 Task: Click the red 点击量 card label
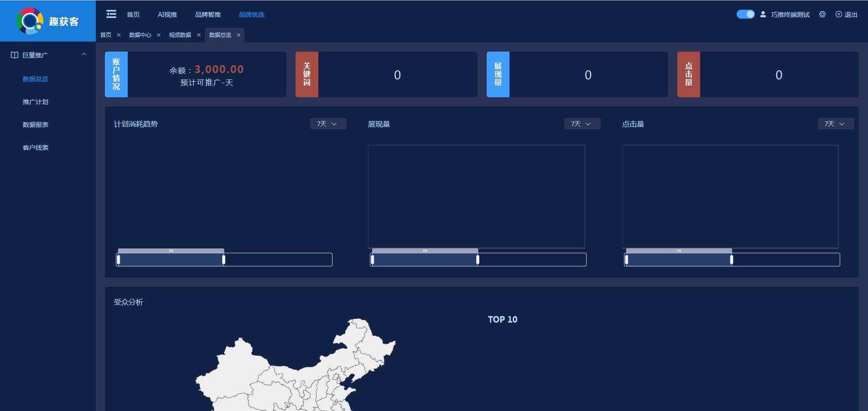tap(689, 74)
